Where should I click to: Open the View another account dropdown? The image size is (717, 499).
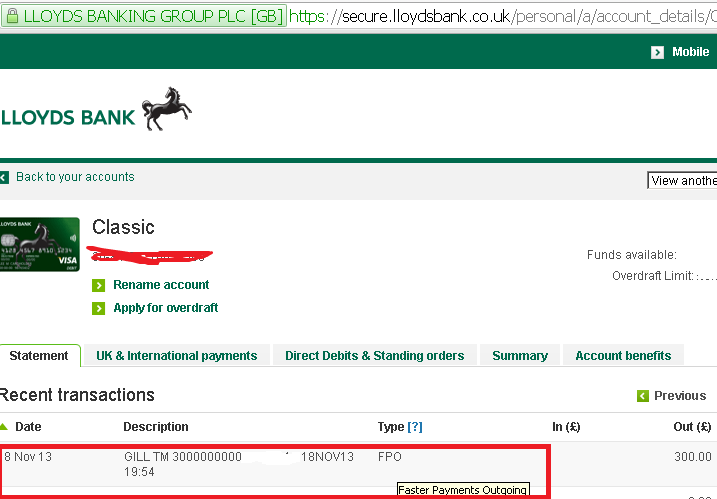682,180
